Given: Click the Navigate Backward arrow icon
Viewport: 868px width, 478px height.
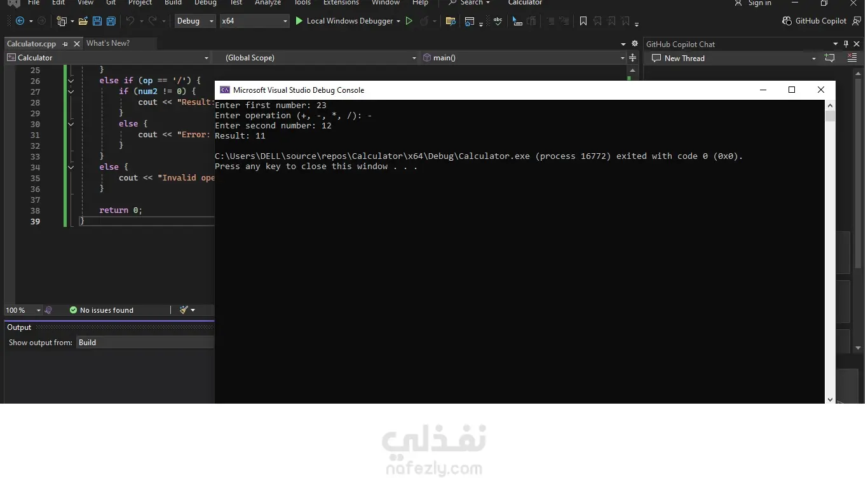Looking at the screenshot, I should tap(20, 21).
